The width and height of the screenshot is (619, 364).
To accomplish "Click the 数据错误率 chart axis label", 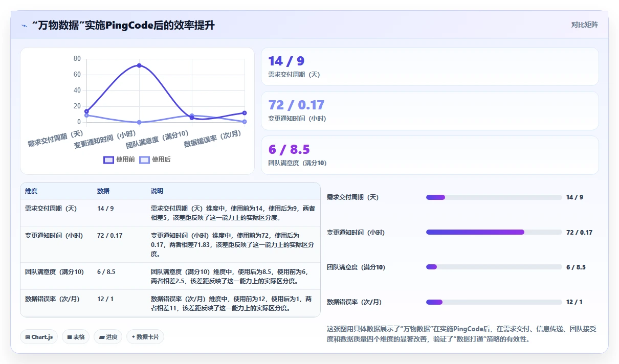I will (x=212, y=139).
